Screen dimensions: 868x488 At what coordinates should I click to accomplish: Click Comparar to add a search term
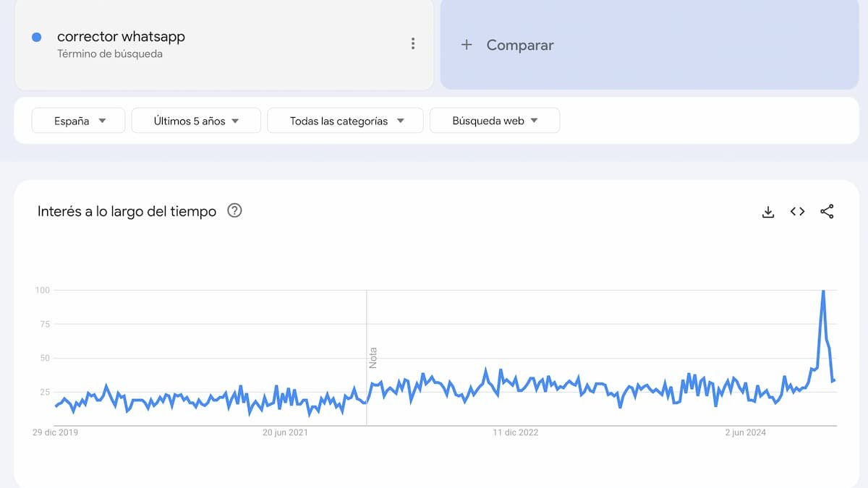tap(520, 45)
